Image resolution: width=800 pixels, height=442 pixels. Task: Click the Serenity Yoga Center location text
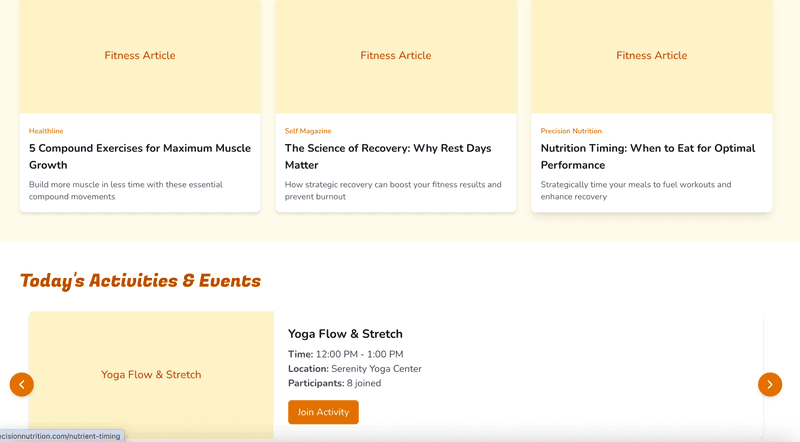[x=376, y=369]
